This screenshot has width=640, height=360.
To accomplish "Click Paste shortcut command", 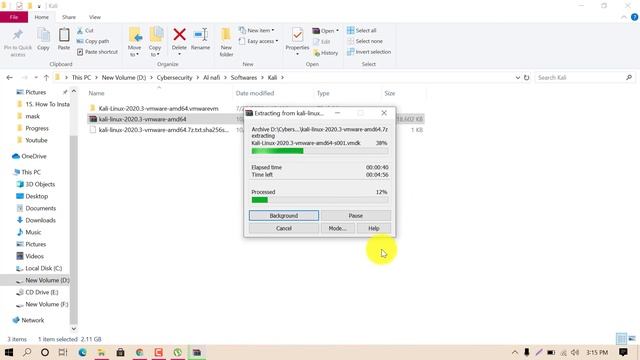I will [97, 52].
